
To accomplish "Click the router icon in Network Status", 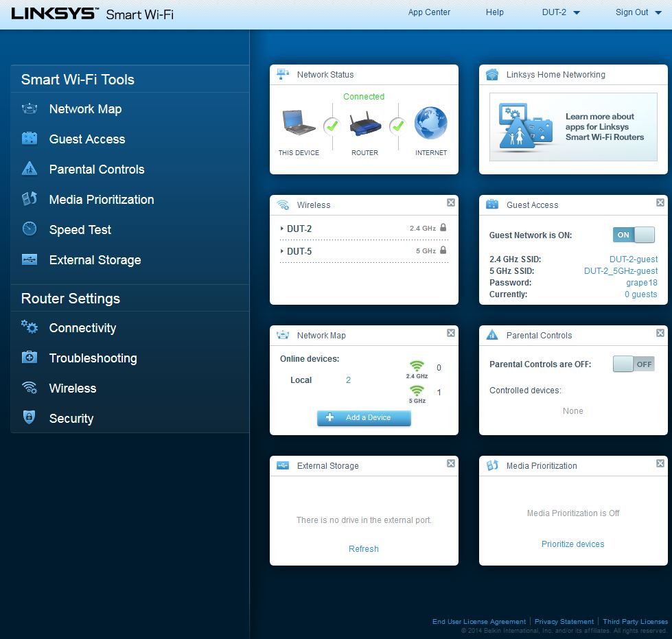I will pos(364,124).
